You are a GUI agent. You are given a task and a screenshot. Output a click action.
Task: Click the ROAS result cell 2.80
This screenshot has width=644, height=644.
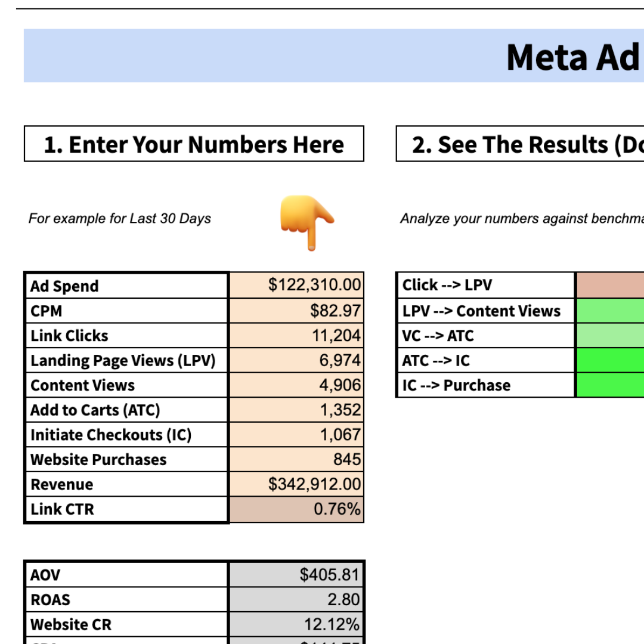(x=296, y=599)
